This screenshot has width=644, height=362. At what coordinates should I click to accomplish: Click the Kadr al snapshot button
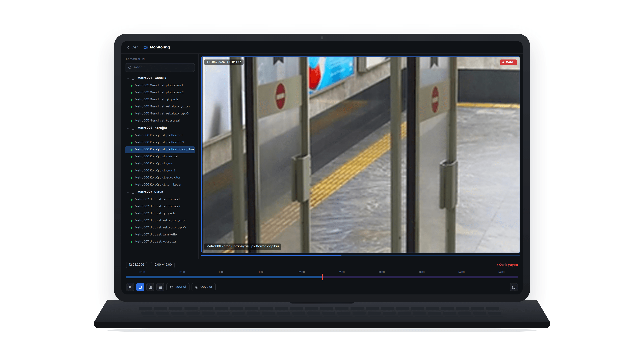click(178, 287)
